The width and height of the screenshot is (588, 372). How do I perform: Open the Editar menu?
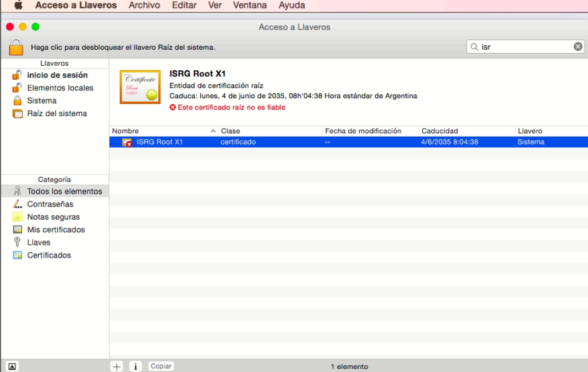pyautogui.click(x=184, y=5)
